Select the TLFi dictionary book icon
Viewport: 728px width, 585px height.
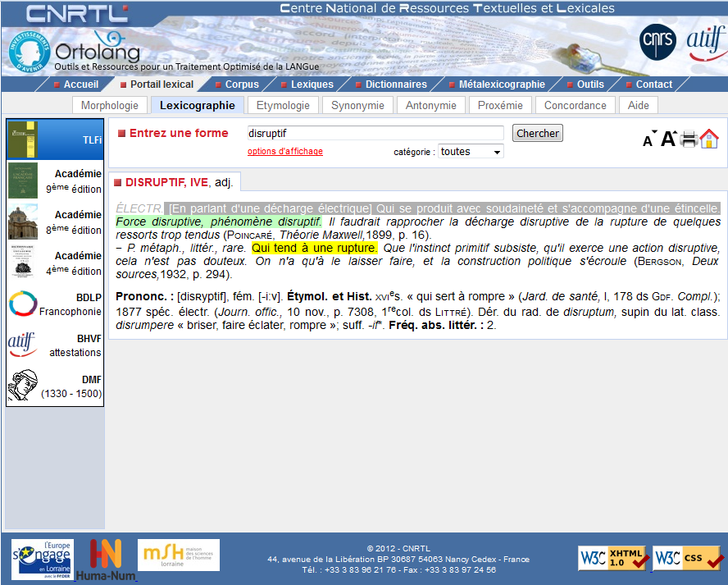pyautogui.click(x=23, y=139)
